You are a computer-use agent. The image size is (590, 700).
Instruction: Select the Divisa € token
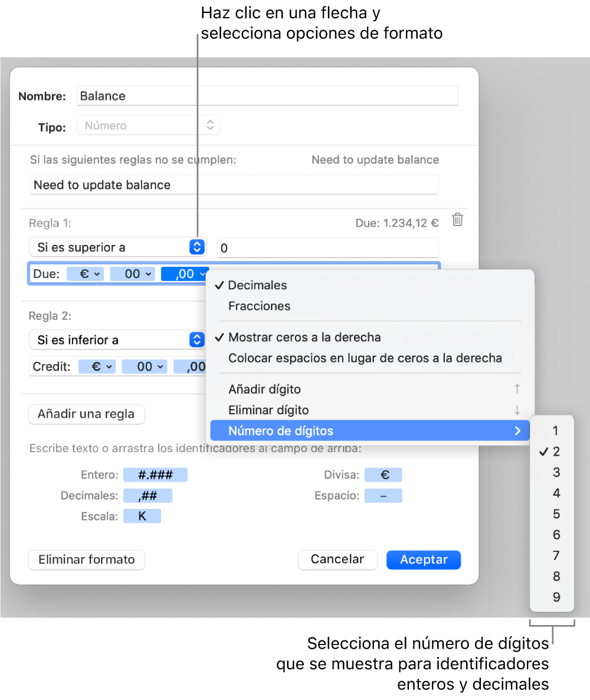click(x=383, y=475)
